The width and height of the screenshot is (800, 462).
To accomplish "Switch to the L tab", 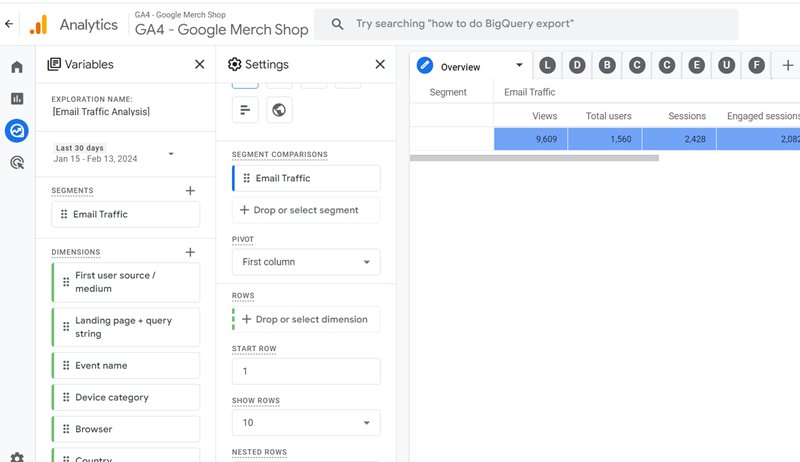I will tap(547, 65).
